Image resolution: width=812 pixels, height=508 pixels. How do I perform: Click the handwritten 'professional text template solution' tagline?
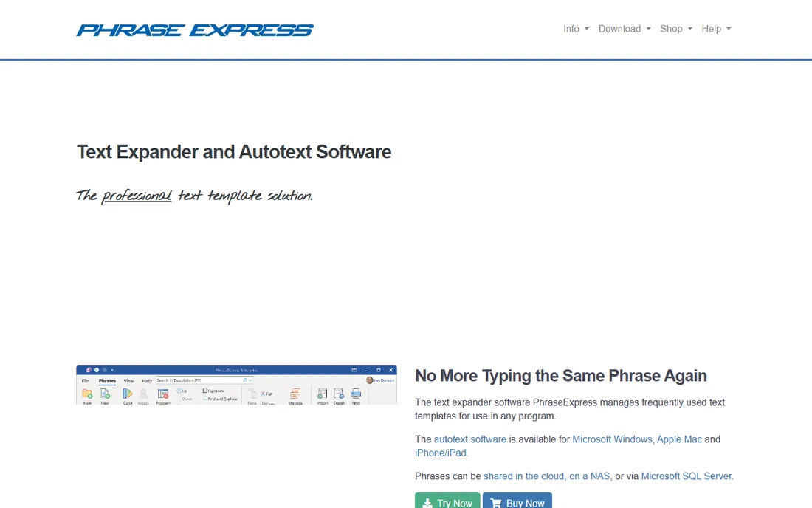coord(195,196)
